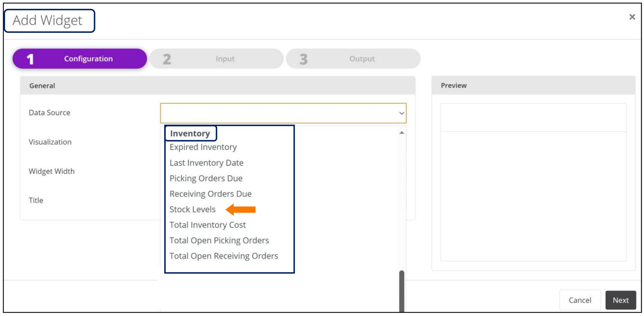This screenshot has height=316, width=644.
Task: Select Stock Levels data source
Action: coord(193,209)
